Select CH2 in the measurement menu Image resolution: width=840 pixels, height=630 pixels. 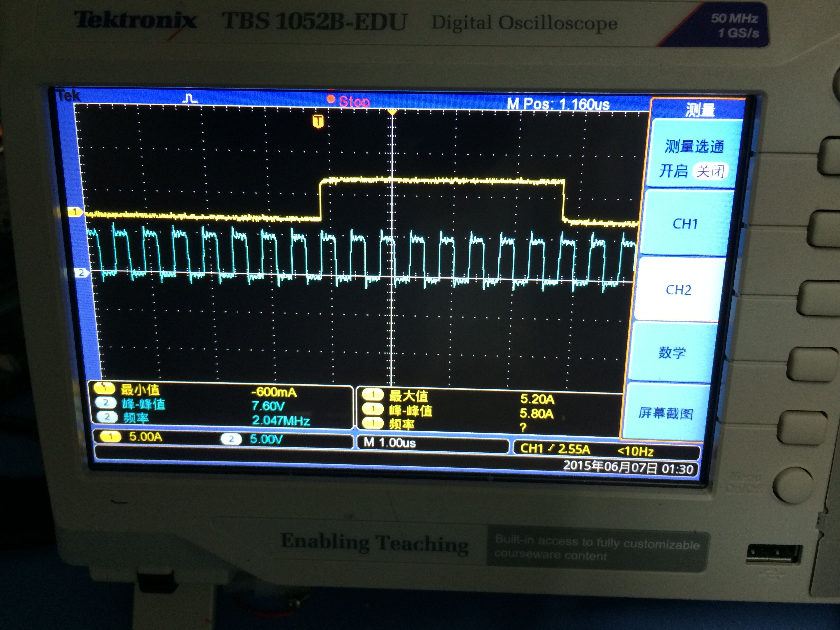pos(679,290)
